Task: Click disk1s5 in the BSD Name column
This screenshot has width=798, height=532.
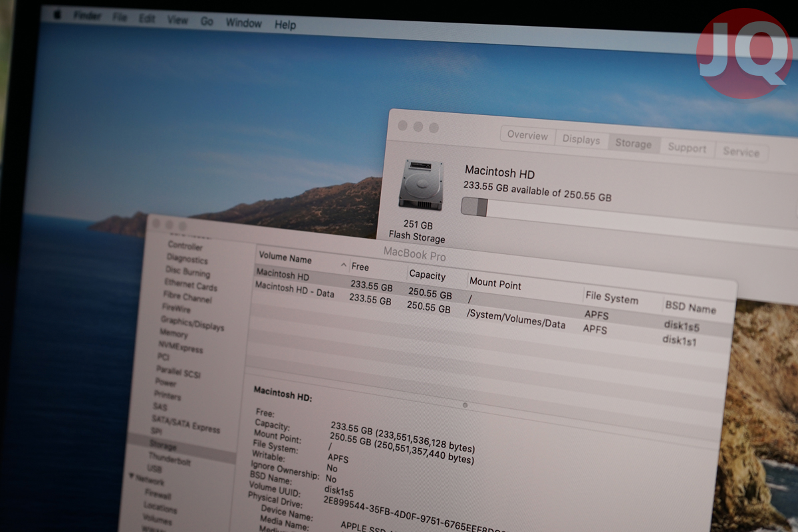Action: pos(682,326)
